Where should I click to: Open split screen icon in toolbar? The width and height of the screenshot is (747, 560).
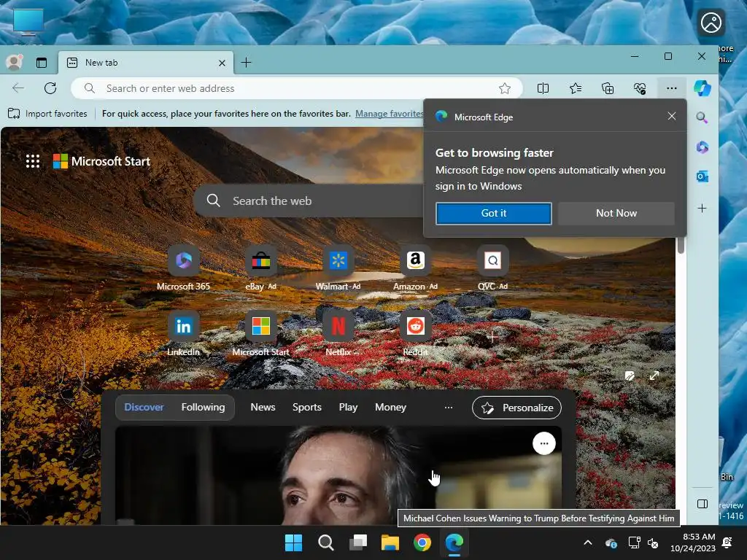pyautogui.click(x=543, y=88)
